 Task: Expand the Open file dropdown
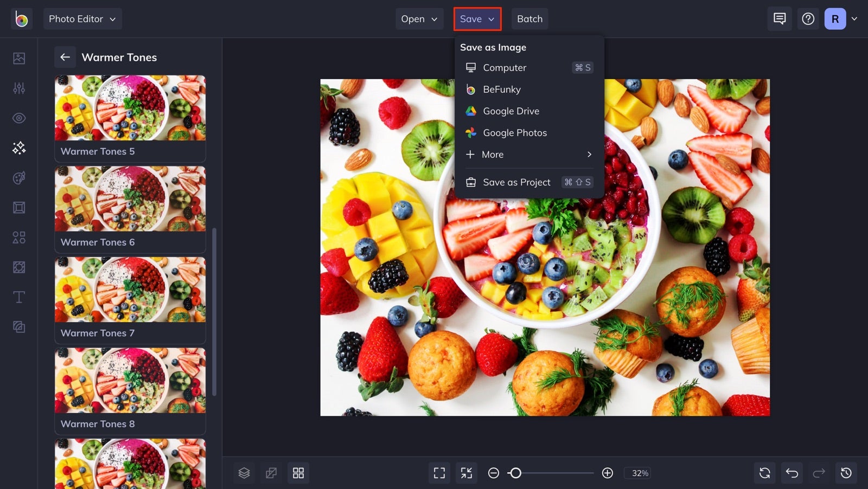[x=419, y=18]
